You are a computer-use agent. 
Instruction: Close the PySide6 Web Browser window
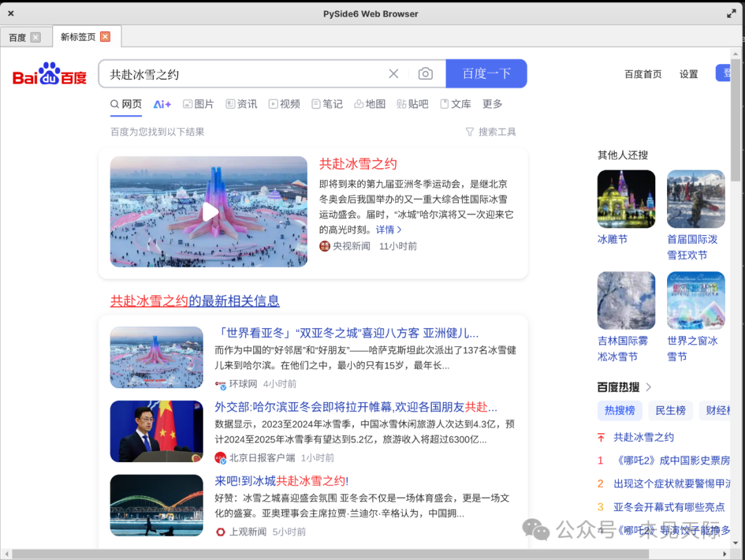tap(10, 13)
